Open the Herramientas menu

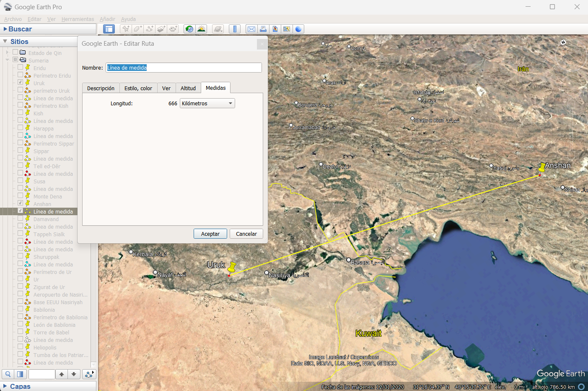tap(78, 19)
